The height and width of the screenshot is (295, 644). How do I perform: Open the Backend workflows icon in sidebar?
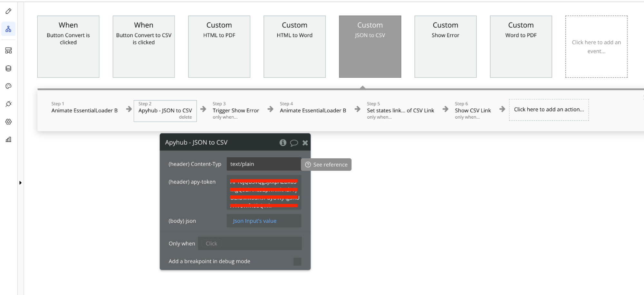click(9, 51)
